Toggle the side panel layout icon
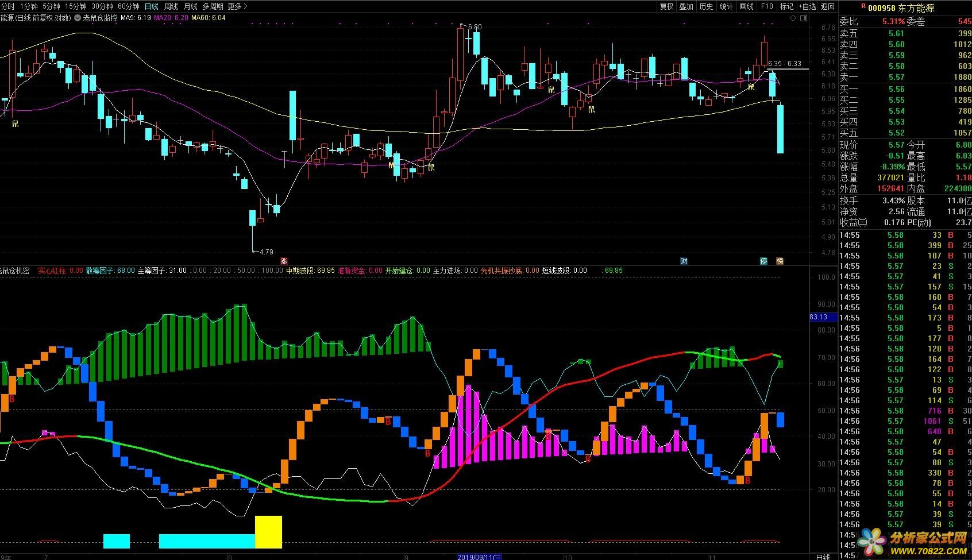Viewport: 972px width, 560px height. pyautogui.click(x=803, y=18)
